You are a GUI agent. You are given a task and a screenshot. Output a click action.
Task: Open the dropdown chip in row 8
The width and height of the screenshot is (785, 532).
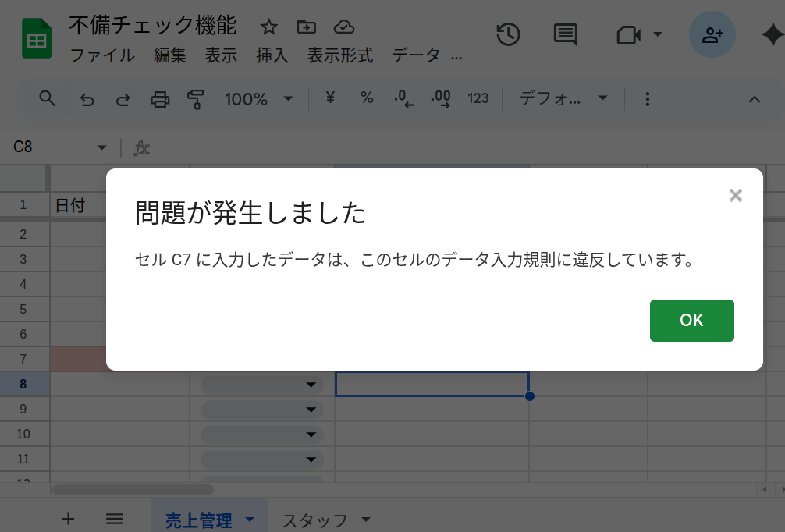[309, 384]
